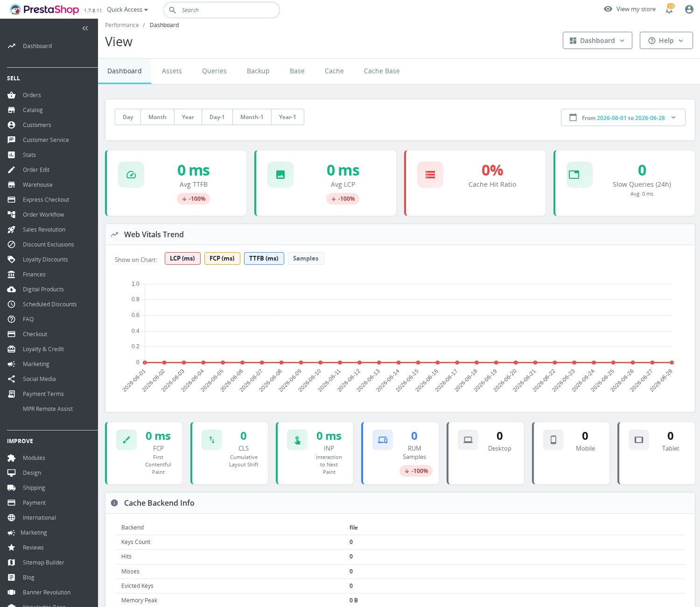Click the Digital Products cloud download icon
This screenshot has width=700, height=607.
[x=12, y=289]
